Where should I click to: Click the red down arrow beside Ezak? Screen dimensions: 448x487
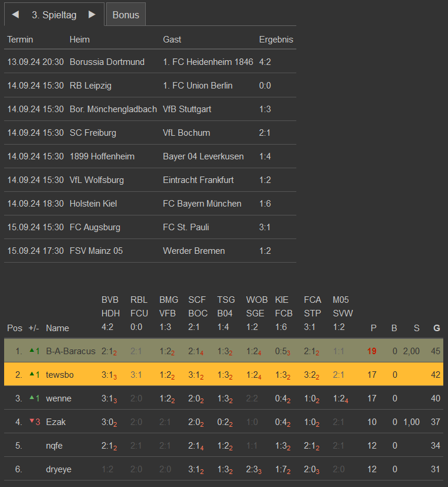(32, 421)
